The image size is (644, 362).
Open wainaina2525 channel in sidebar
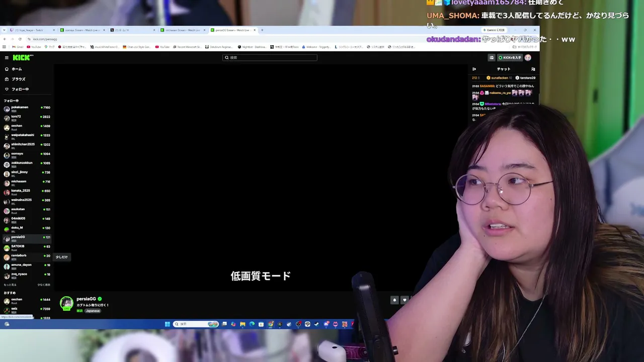pyautogui.click(x=27, y=201)
